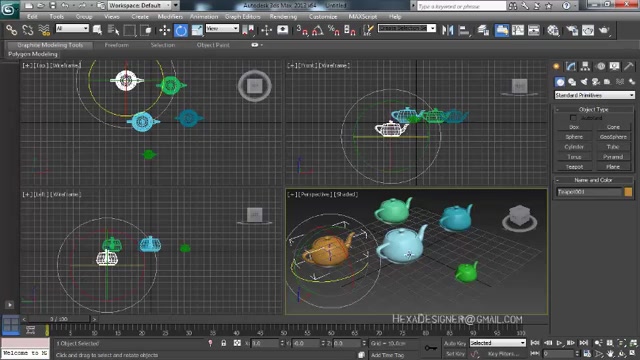
Task: Toggle the Angle Snap button
Action: click(x=318, y=30)
